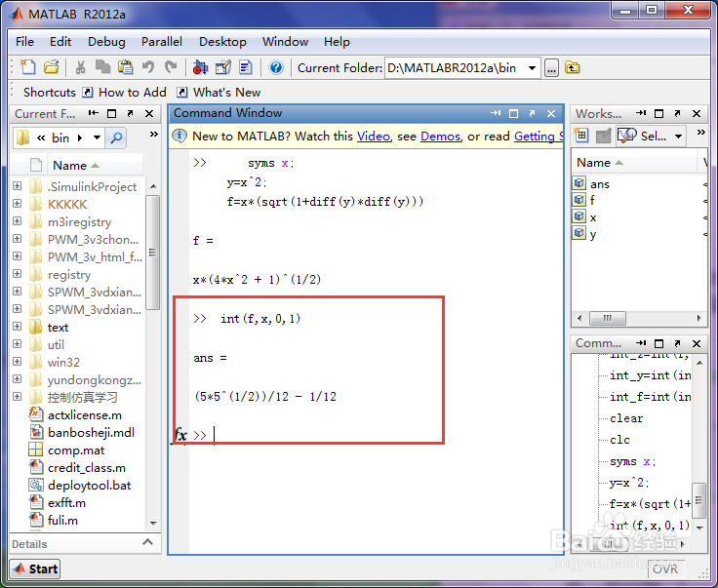Go up one folder level icon
This screenshot has width=718, height=588.
tap(572, 67)
